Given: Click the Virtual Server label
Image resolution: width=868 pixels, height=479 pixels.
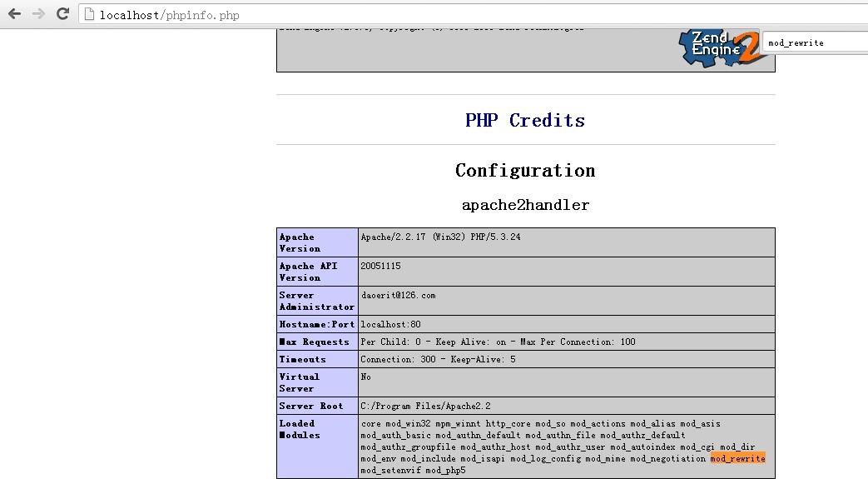Looking at the screenshot, I should (x=317, y=382).
